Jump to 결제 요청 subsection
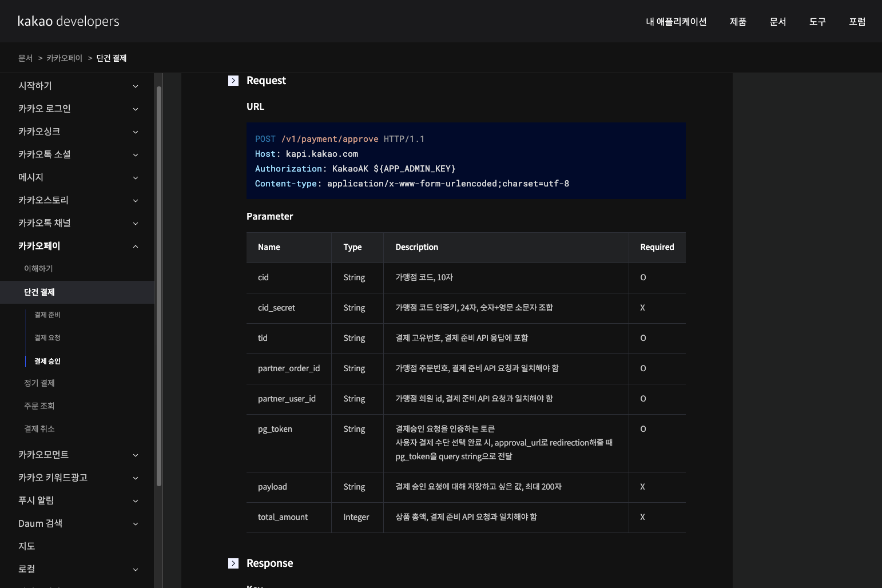882x588 pixels. point(47,338)
